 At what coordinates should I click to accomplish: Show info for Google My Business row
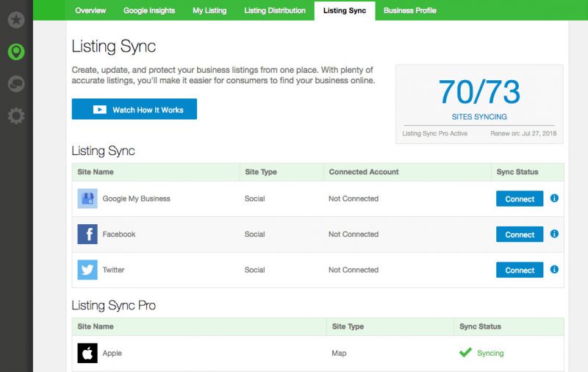(554, 198)
